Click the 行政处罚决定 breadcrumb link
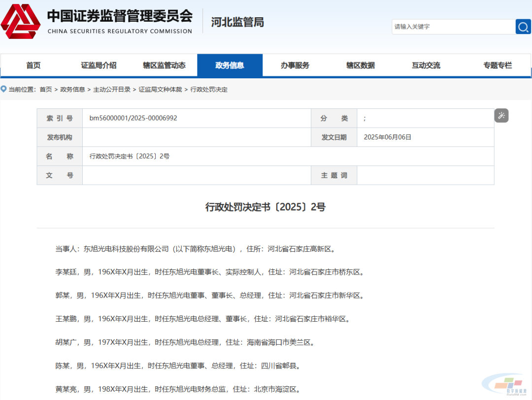Viewport: 532px width, 400px height. pyautogui.click(x=209, y=90)
